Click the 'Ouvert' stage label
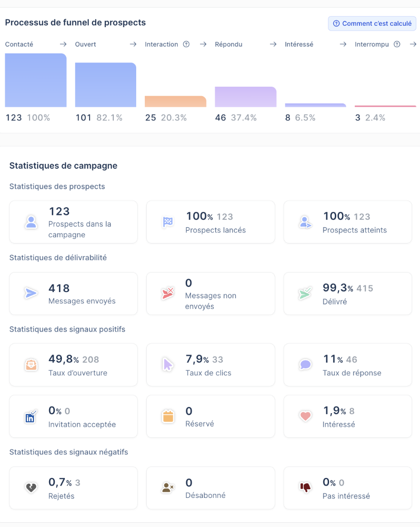The image size is (420, 527). (x=85, y=44)
